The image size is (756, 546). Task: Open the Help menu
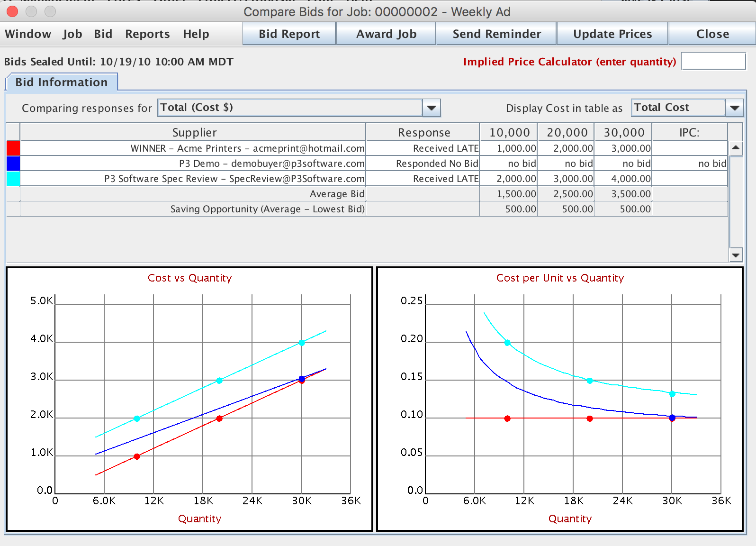click(196, 34)
